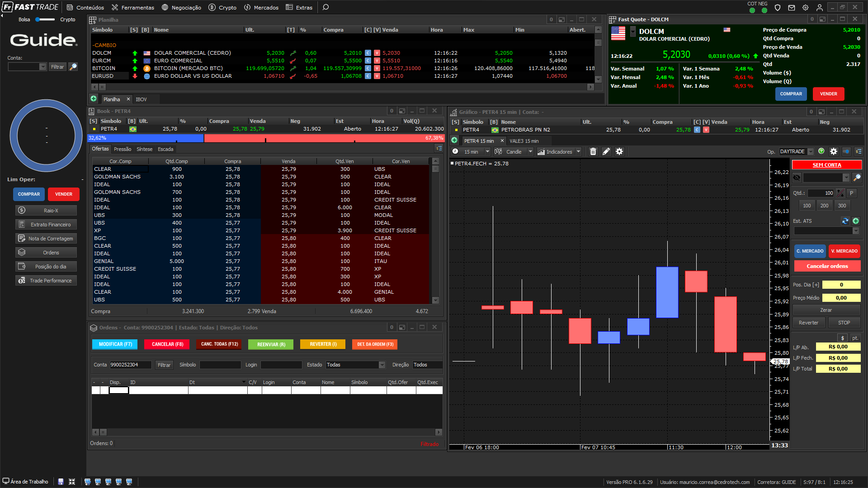The height and width of the screenshot is (488, 868).
Task: Click the [V] sell icon on EURUSD row
Action: tap(377, 76)
